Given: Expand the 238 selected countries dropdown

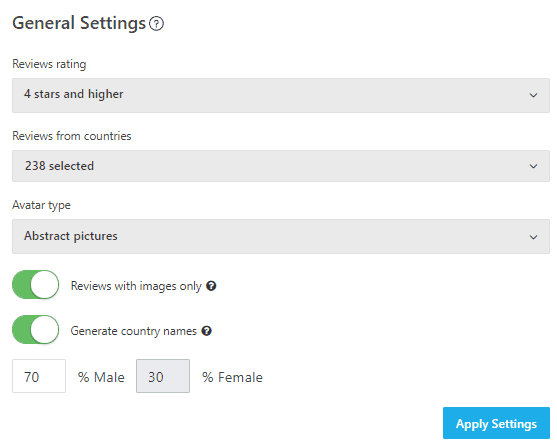Looking at the screenshot, I should 281,166.
